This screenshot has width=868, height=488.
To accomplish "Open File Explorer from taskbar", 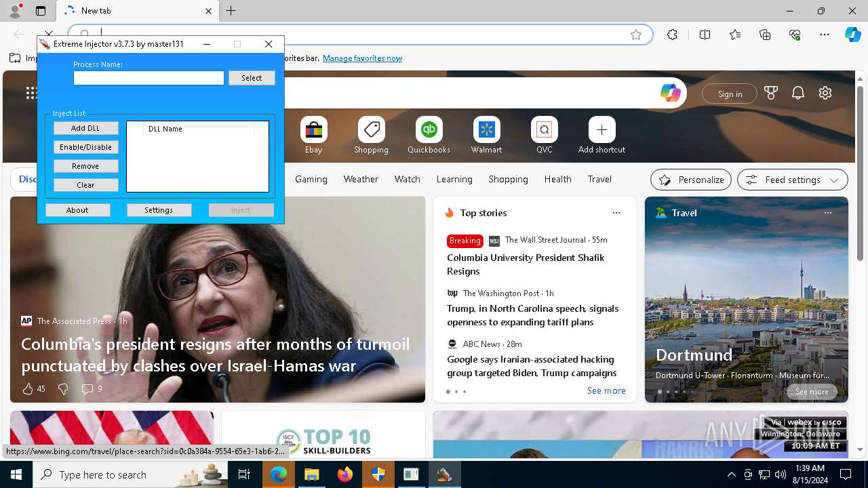I will [x=311, y=474].
